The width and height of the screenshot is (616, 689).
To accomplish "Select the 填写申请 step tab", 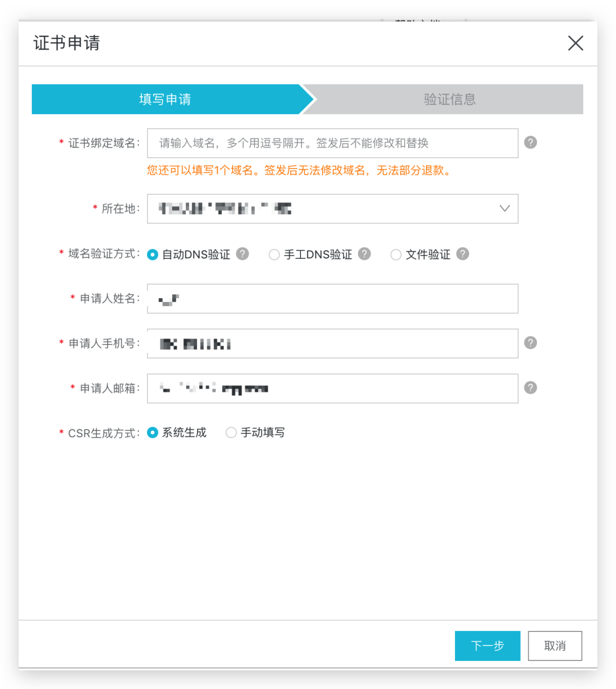I will pyautogui.click(x=166, y=99).
